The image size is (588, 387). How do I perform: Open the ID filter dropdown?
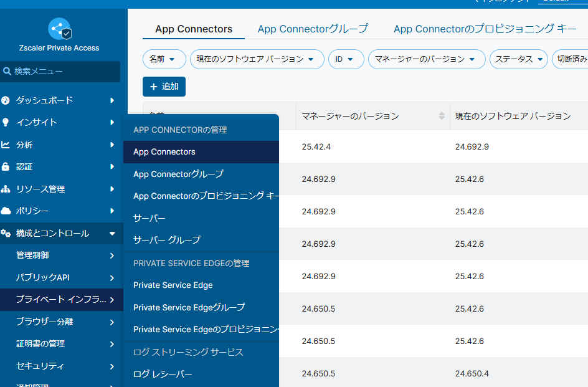pyautogui.click(x=346, y=59)
